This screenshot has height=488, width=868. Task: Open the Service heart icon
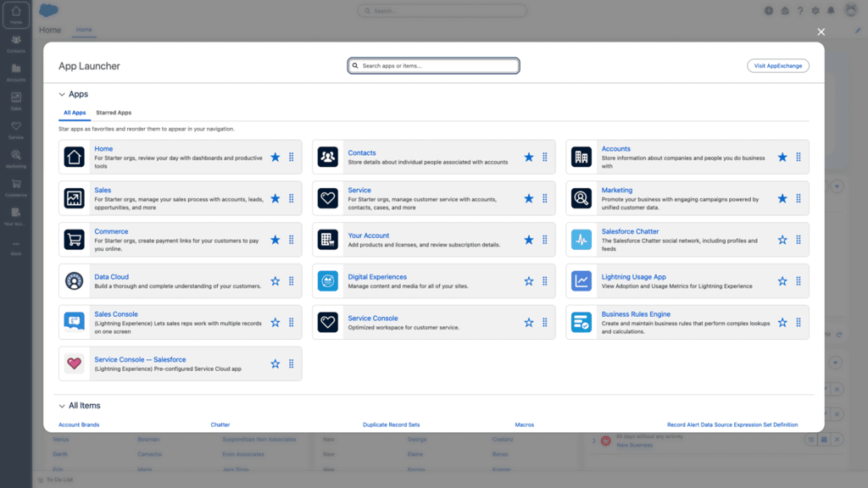[328, 198]
